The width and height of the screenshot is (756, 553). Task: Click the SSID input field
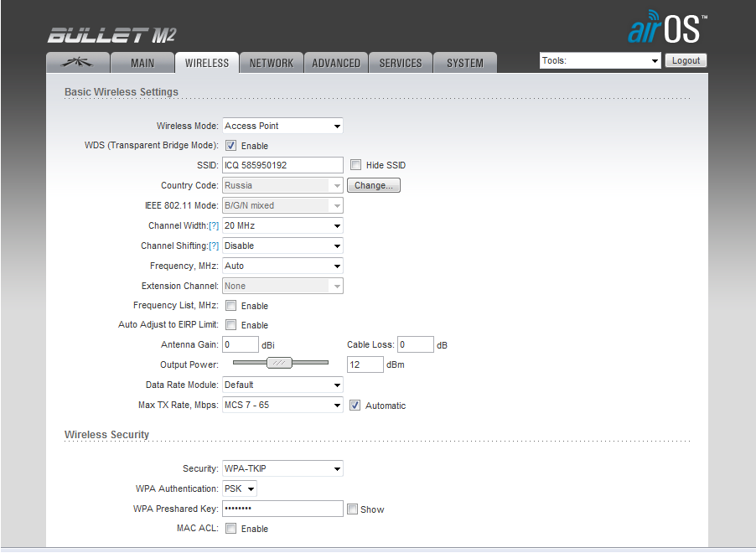tap(282, 165)
